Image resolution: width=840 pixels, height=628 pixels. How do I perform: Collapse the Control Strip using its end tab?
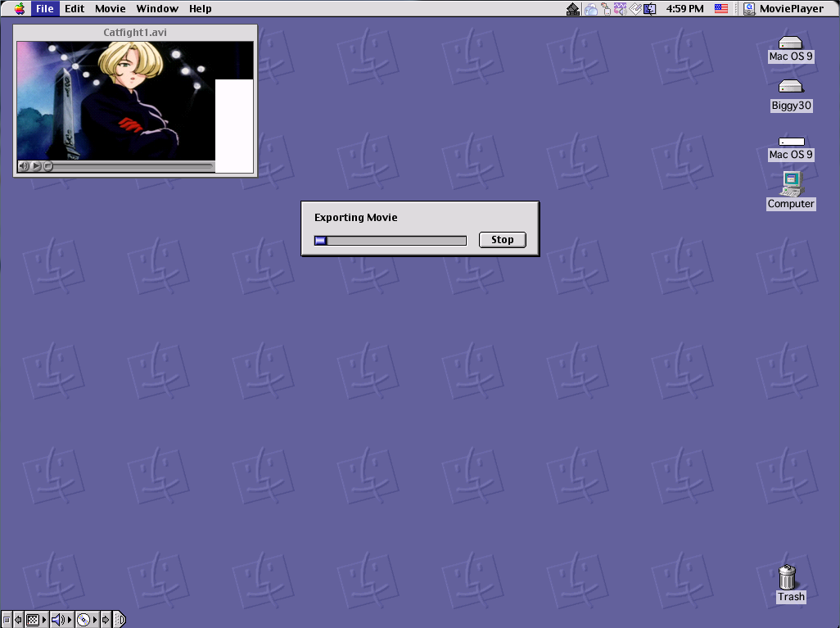point(120,620)
